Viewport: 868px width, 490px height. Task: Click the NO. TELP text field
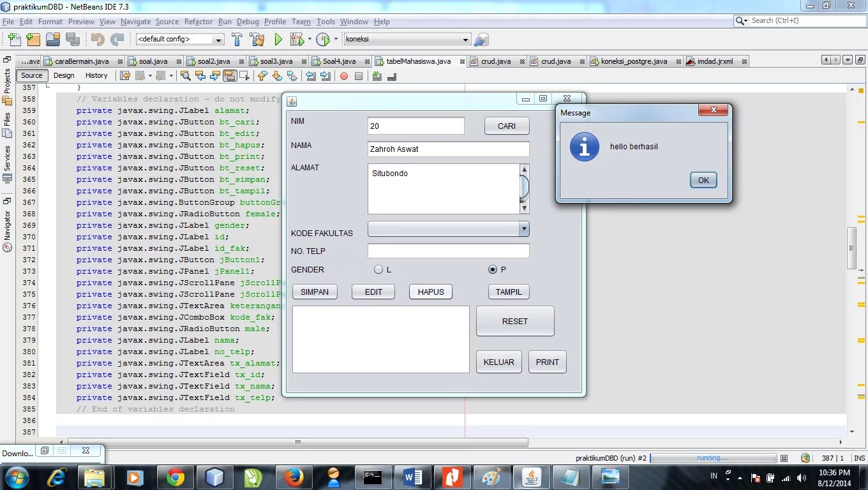coord(449,251)
